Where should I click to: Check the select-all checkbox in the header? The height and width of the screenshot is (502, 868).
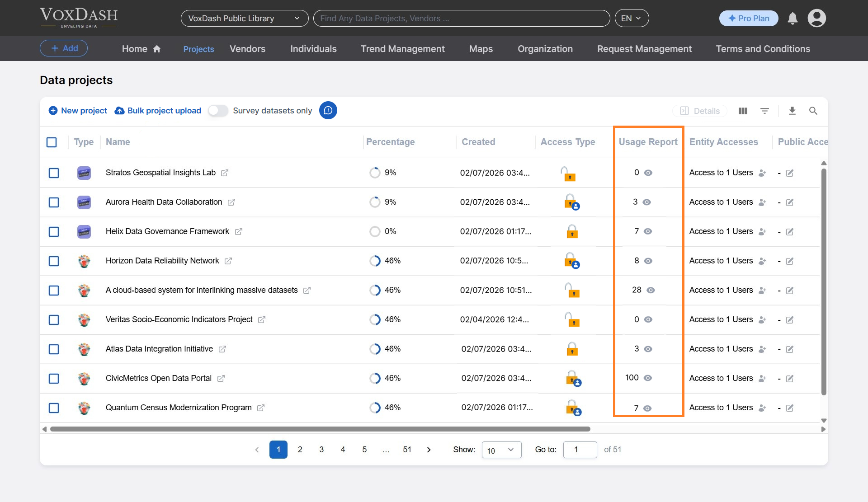click(x=52, y=142)
